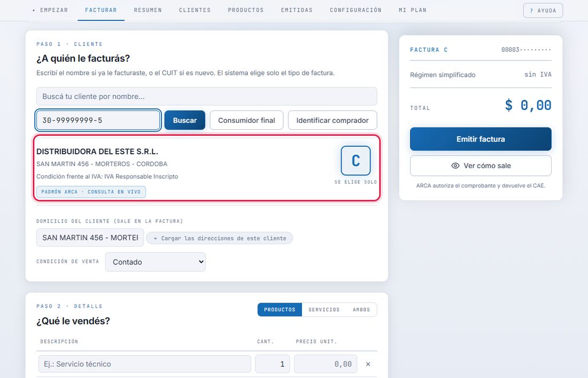
Task: Open the Condición de venta dropdown
Action: 155,262
